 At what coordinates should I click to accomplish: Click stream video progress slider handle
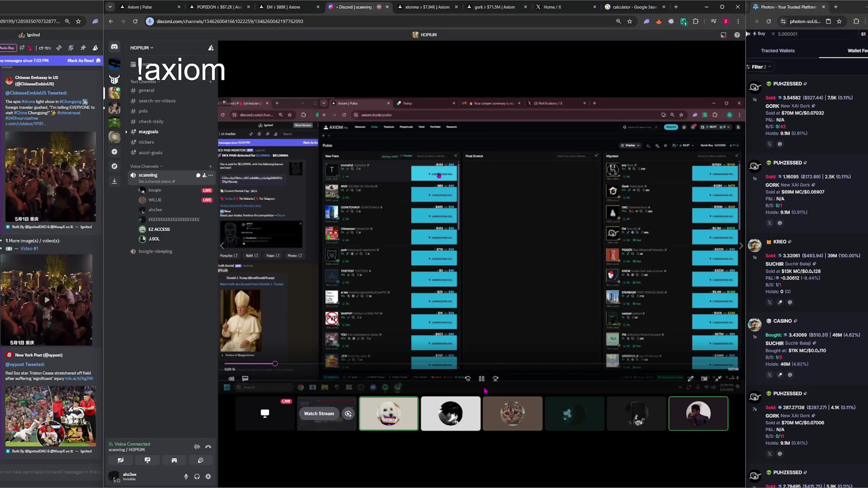click(275, 364)
